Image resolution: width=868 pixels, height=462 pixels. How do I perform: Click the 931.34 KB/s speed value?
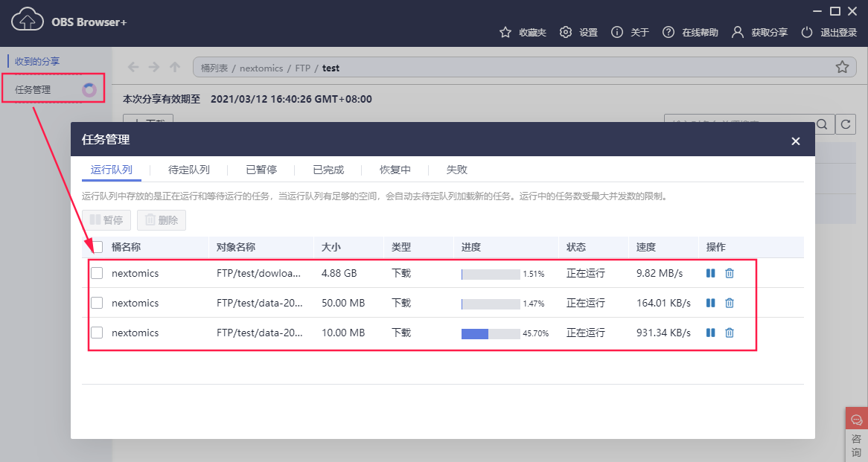click(663, 333)
